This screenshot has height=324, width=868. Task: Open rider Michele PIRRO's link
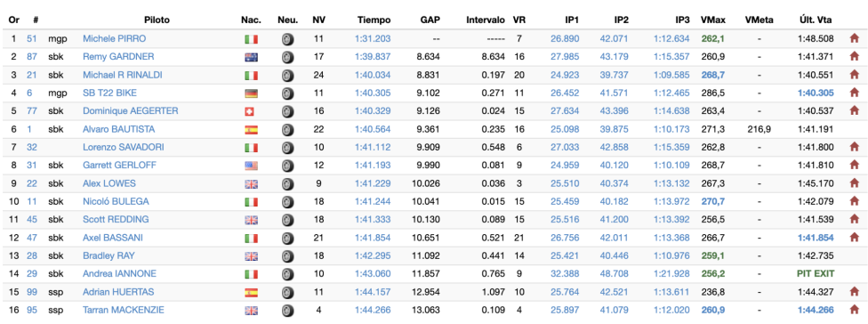pyautogui.click(x=115, y=39)
